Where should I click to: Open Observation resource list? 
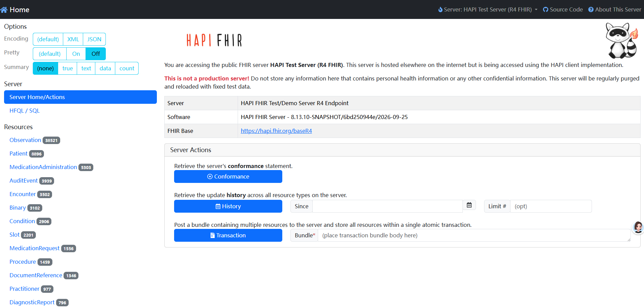[25, 140]
